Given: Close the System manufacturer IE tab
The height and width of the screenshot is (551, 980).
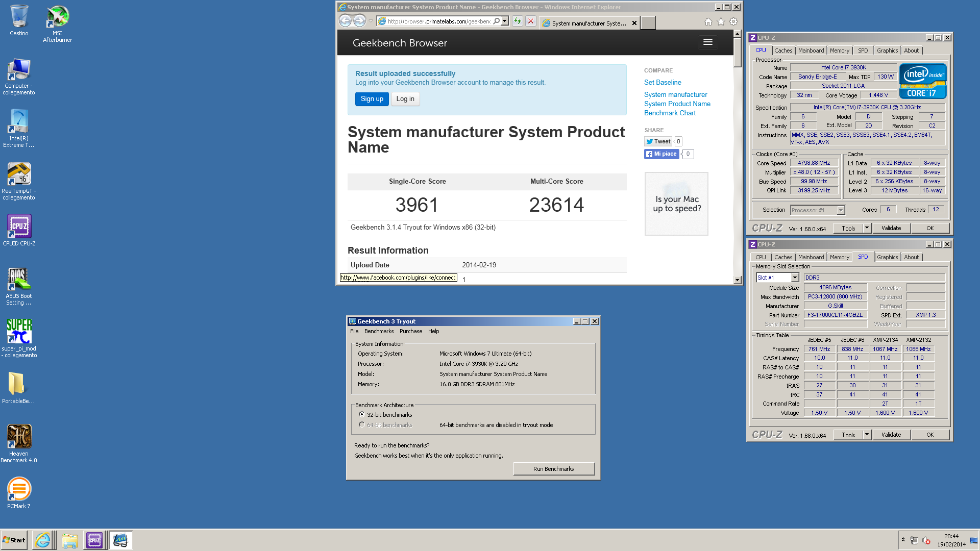Looking at the screenshot, I should coord(634,23).
